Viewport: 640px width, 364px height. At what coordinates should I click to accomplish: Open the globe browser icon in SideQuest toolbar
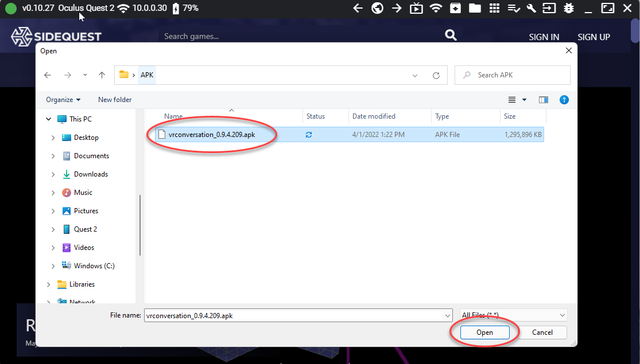click(x=378, y=8)
